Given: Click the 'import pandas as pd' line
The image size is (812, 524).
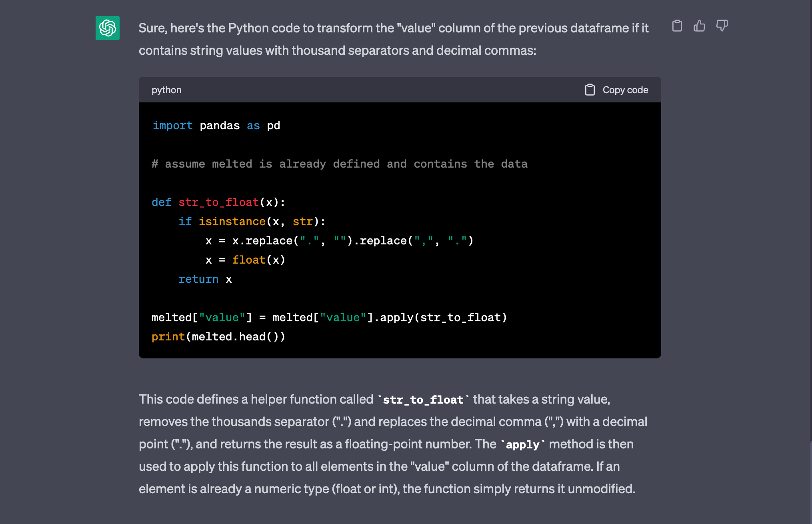Looking at the screenshot, I should 216,126.
